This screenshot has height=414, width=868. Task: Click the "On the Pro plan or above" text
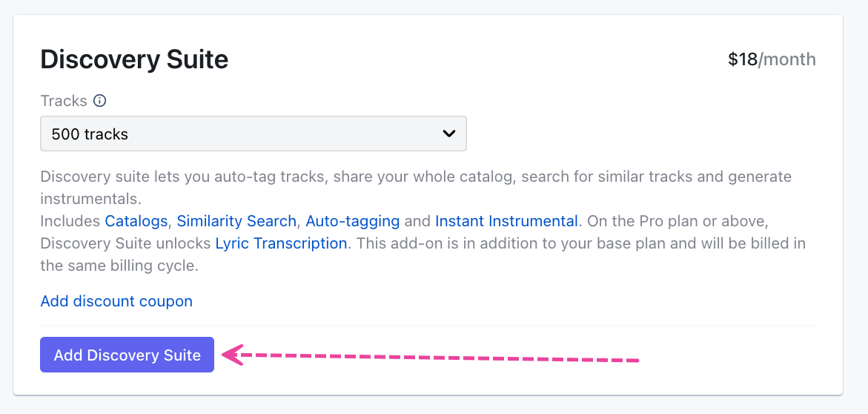coord(675,221)
